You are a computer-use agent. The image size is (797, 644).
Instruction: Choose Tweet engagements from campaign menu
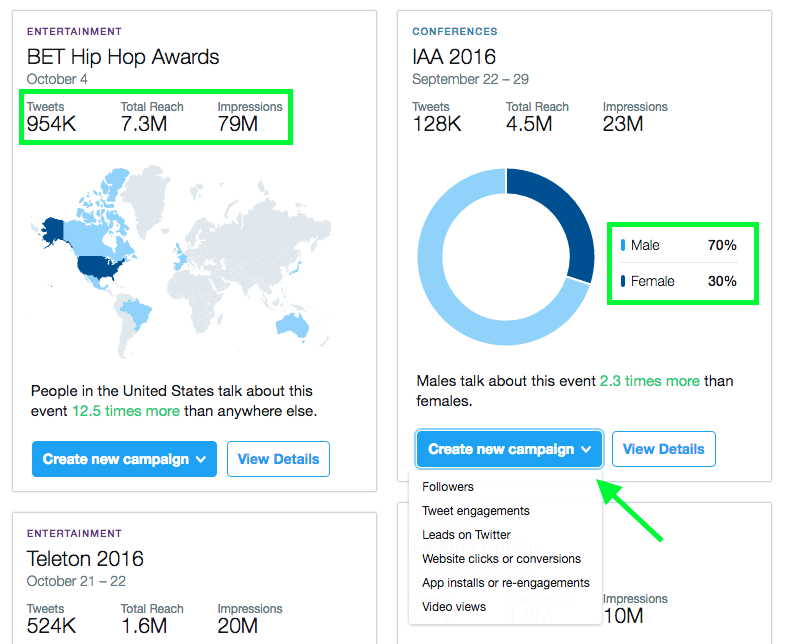tap(476, 511)
